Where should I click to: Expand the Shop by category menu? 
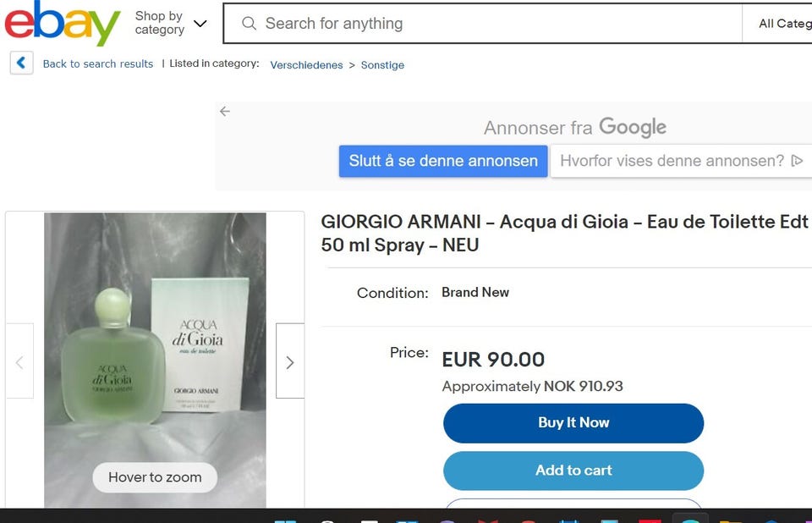coord(170,24)
